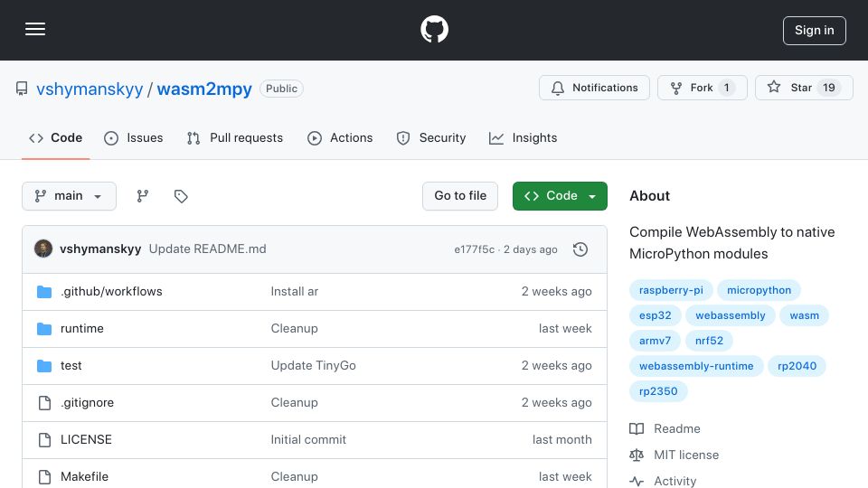Select the webassembly-runtime topic tag

coord(696,366)
